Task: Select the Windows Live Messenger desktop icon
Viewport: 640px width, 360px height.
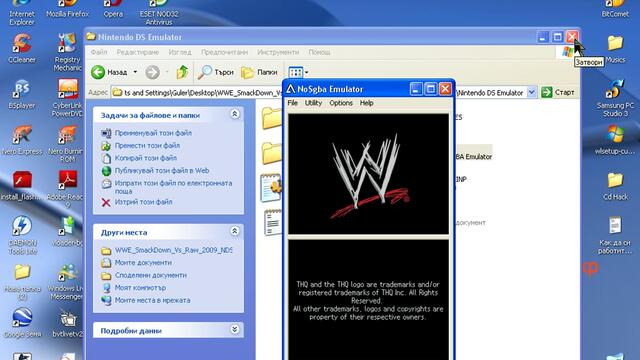Action: 67,282
